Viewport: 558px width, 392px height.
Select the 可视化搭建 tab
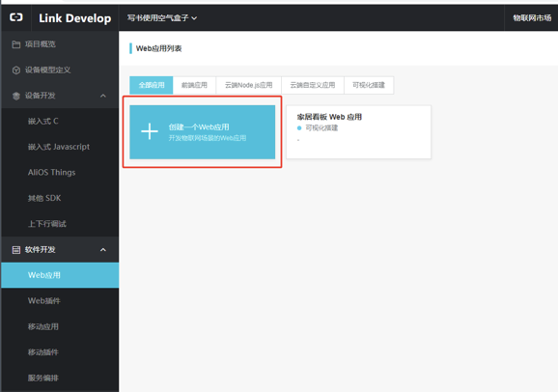[369, 85]
